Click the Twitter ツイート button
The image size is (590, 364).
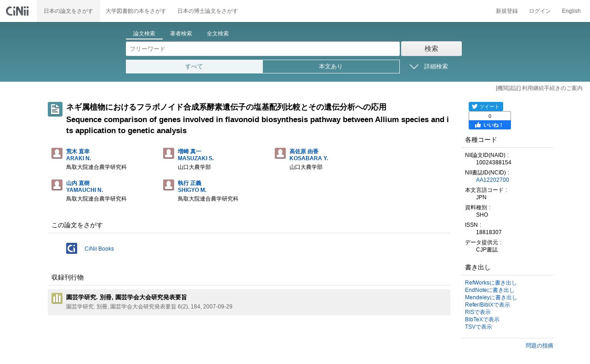486,106
